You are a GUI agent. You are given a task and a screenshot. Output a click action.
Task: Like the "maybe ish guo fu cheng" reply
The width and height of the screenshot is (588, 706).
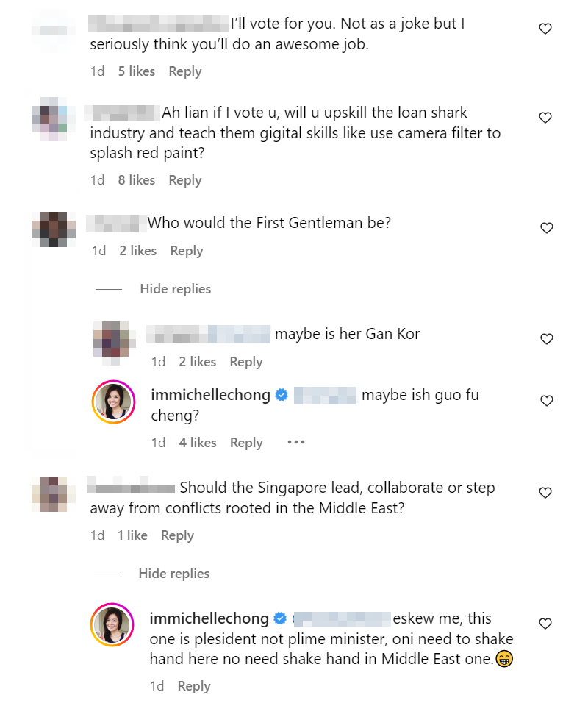pyautogui.click(x=546, y=401)
